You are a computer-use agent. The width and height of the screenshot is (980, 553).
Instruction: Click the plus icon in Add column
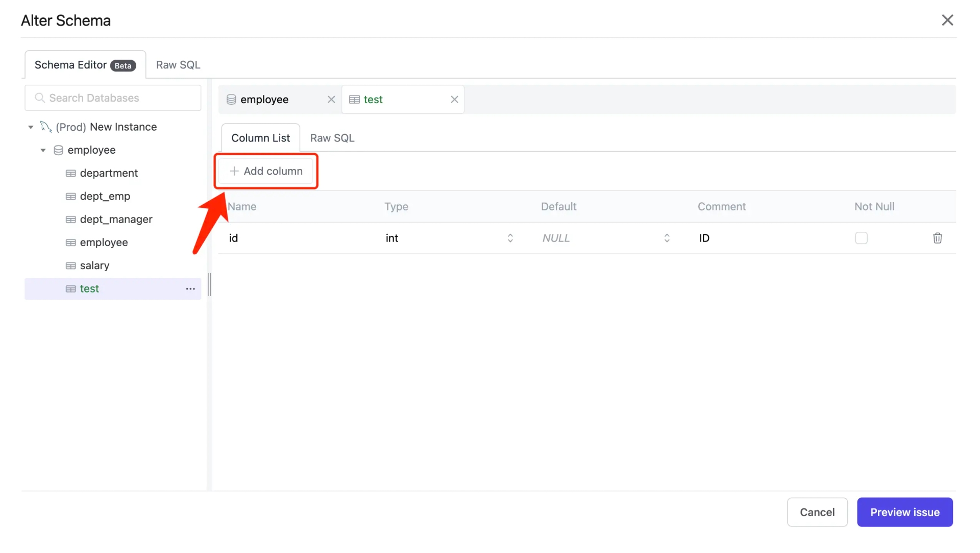234,171
